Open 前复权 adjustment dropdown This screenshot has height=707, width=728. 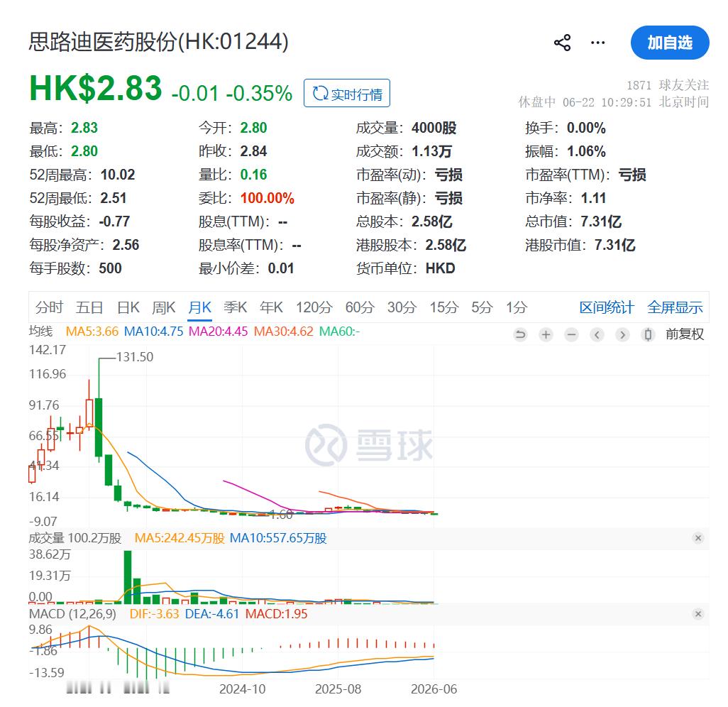tap(684, 334)
